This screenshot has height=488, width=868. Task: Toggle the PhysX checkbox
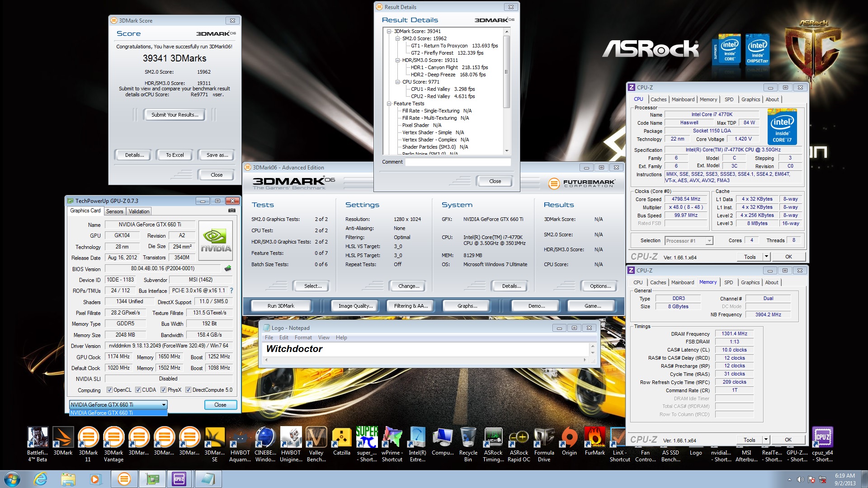pyautogui.click(x=163, y=390)
